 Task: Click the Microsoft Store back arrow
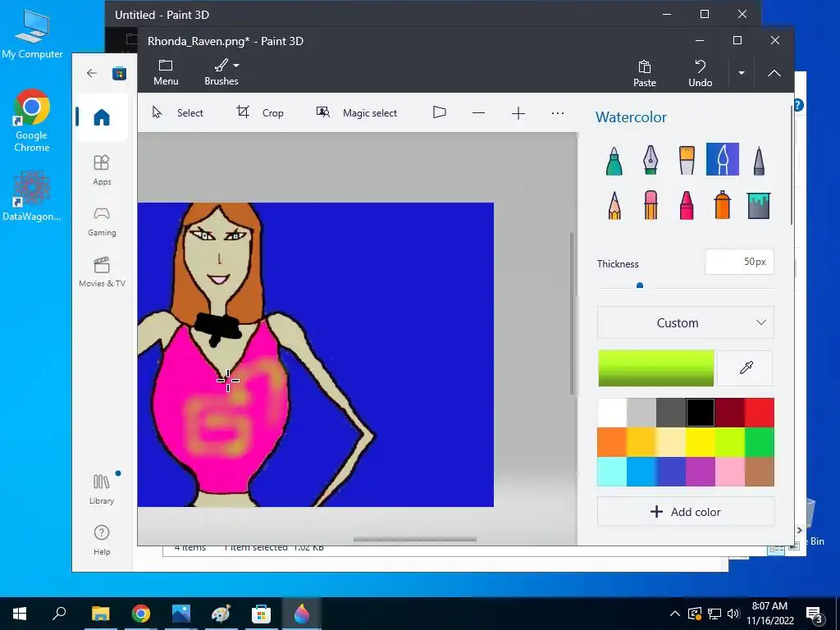point(92,73)
